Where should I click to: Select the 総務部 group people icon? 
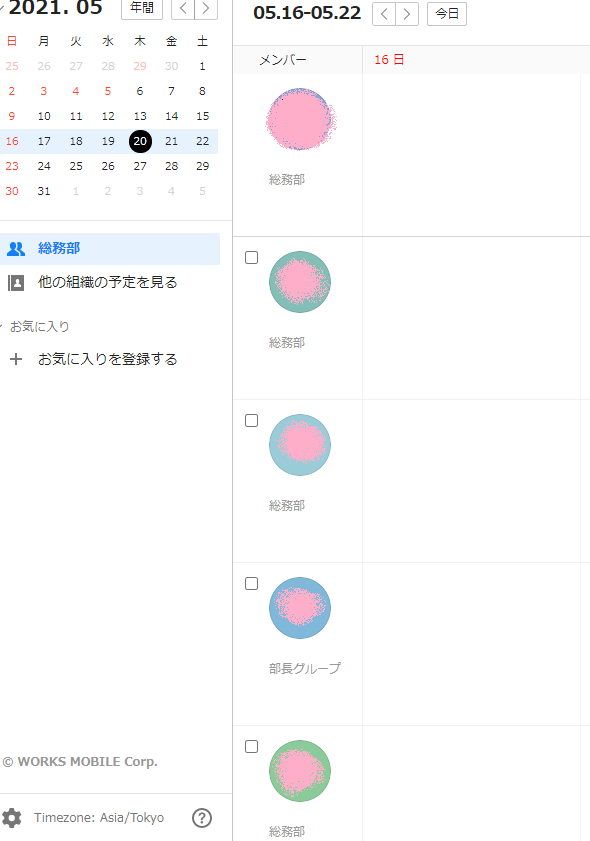coord(16,249)
